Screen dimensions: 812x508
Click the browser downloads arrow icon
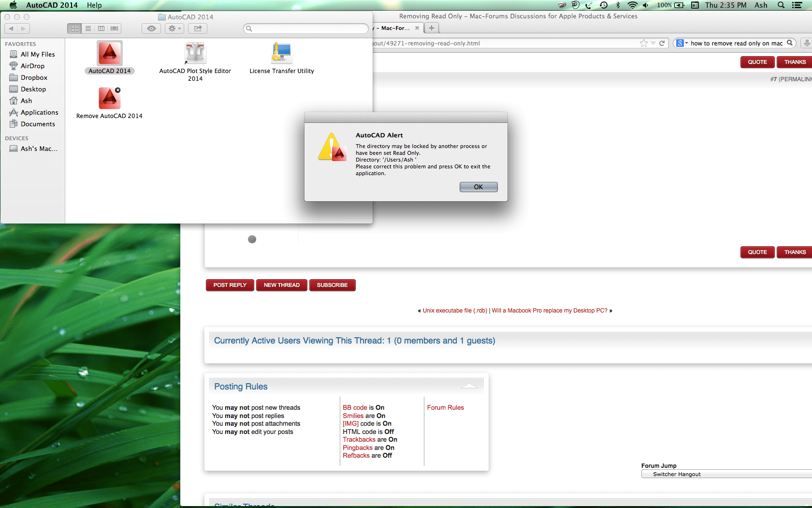(807, 43)
